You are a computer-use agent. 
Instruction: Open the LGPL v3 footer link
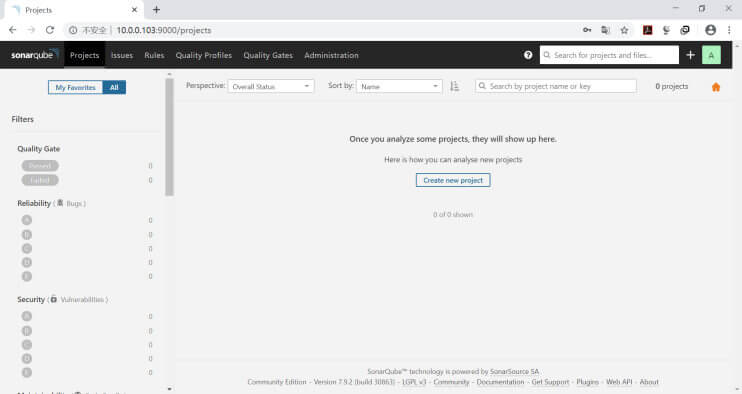point(414,382)
